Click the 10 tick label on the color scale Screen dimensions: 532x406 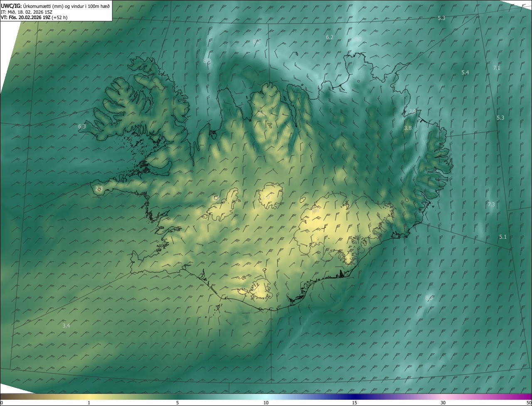click(266, 403)
